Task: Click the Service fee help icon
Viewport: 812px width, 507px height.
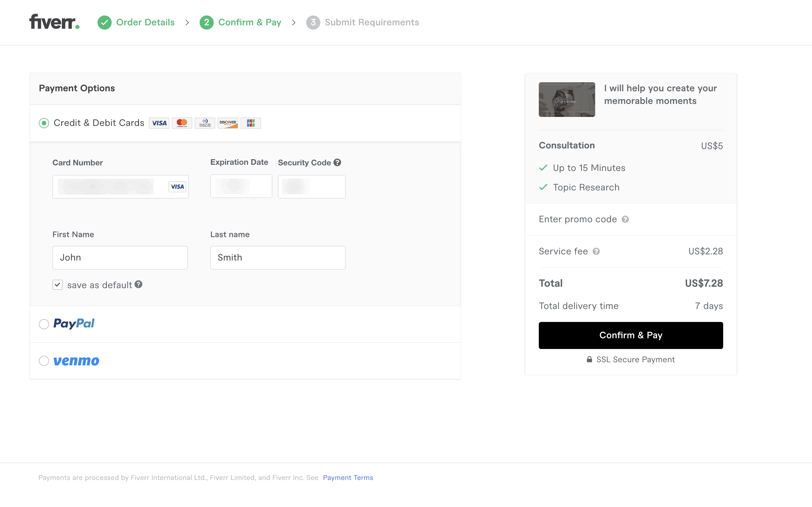Action: (596, 251)
